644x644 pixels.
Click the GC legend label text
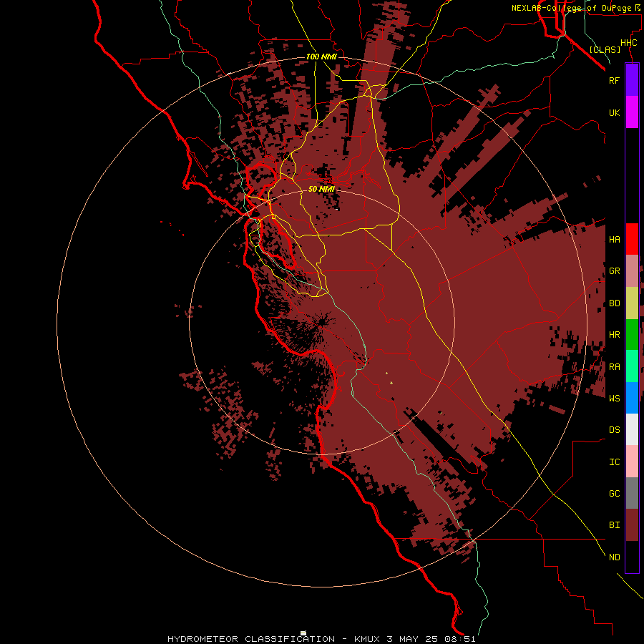[x=614, y=494]
